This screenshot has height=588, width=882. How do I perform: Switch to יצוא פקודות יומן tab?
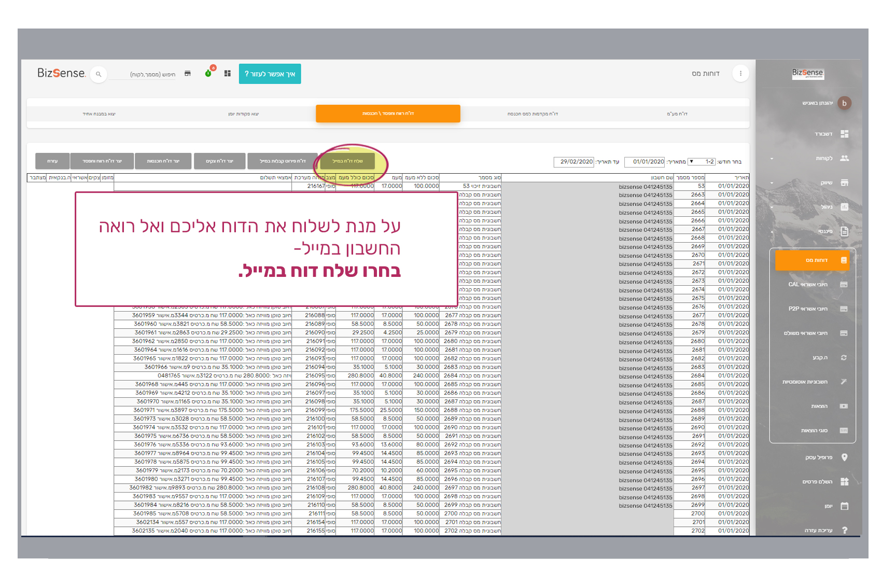(x=243, y=114)
